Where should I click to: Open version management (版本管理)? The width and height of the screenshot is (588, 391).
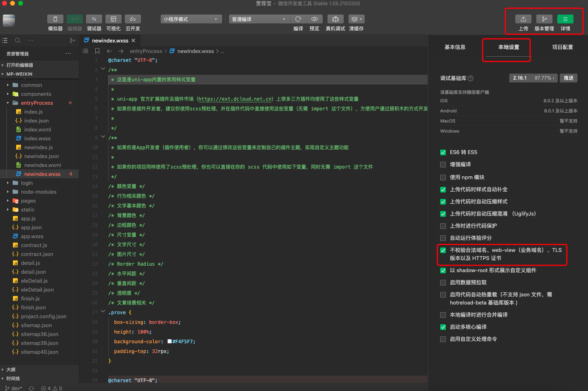coord(544,19)
